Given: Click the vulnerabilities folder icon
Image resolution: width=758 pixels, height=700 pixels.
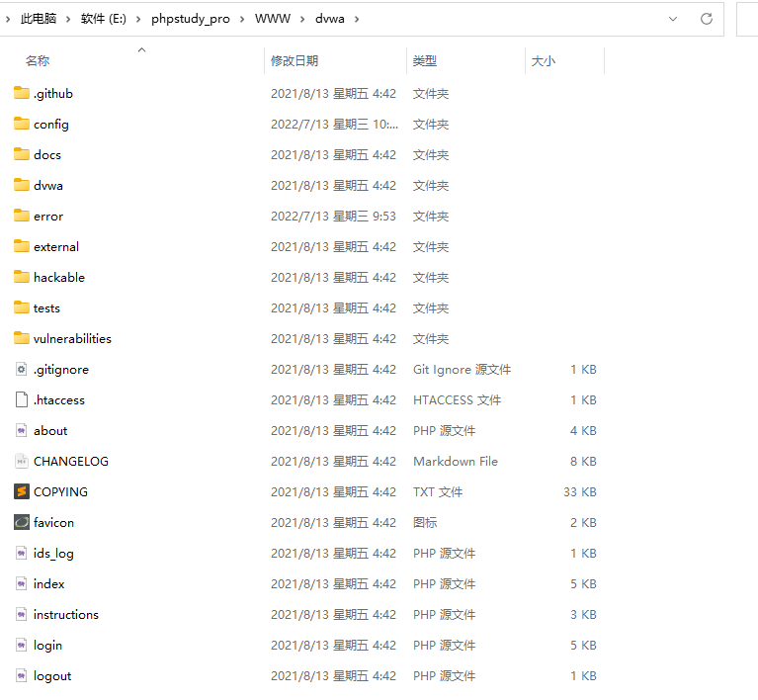Looking at the screenshot, I should point(22,338).
